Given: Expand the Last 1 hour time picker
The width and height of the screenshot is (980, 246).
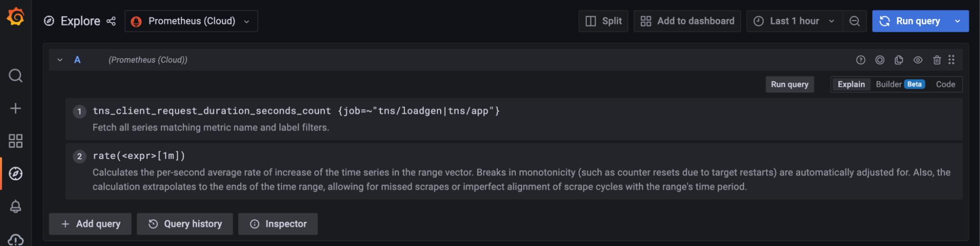Looking at the screenshot, I should click(794, 21).
